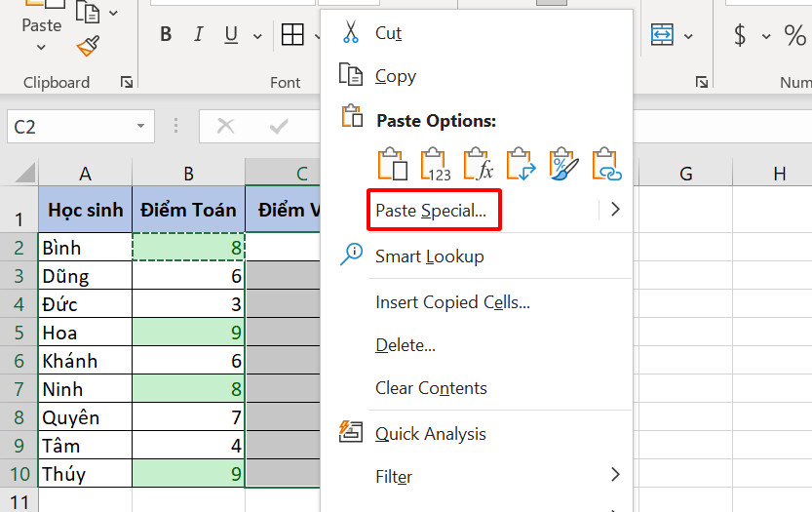Screen dimensions: 812x512
Task: Select row 5 header
Action: pos(19,333)
